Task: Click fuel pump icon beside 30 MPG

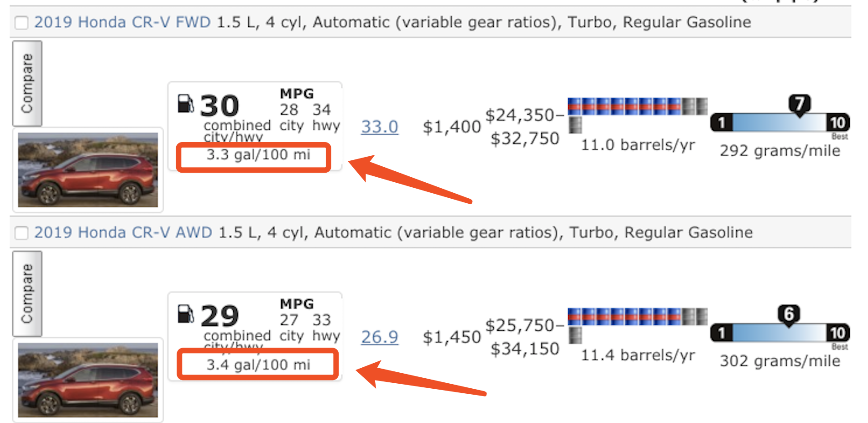Action: (185, 104)
